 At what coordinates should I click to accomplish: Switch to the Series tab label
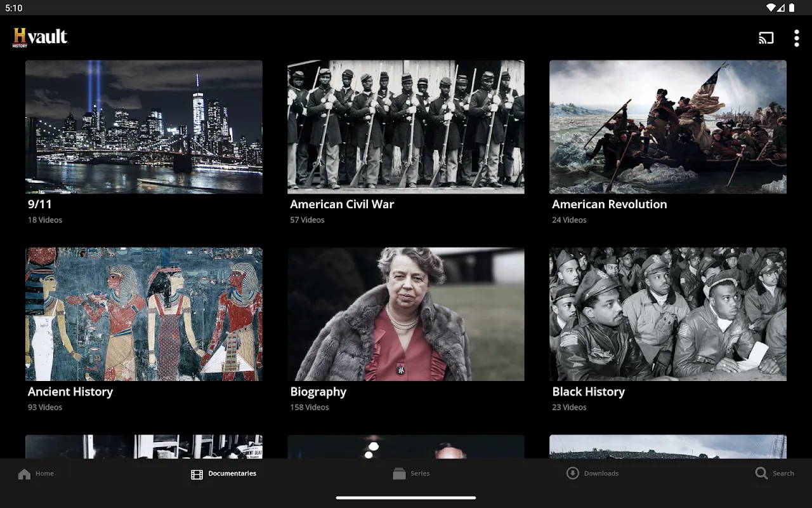click(x=420, y=474)
